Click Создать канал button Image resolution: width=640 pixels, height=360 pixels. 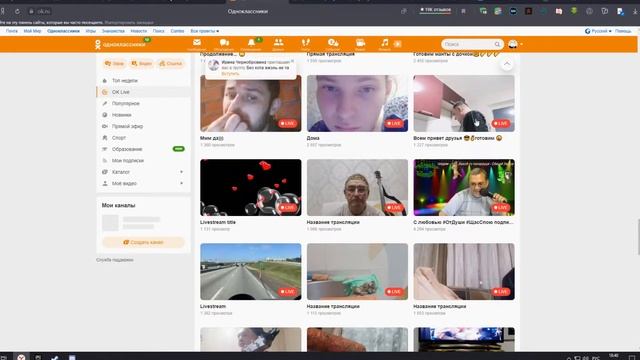pos(143,242)
